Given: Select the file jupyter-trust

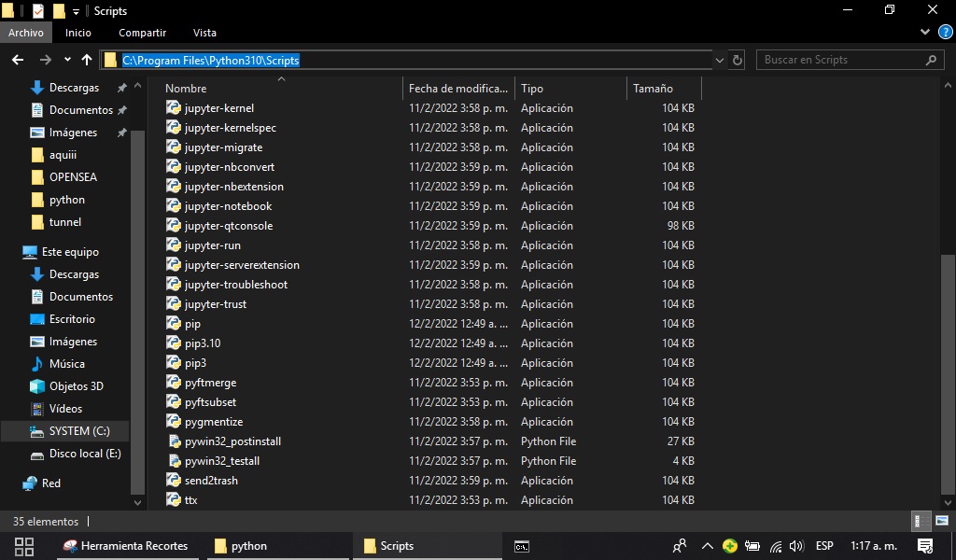Looking at the screenshot, I should (216, 304).
